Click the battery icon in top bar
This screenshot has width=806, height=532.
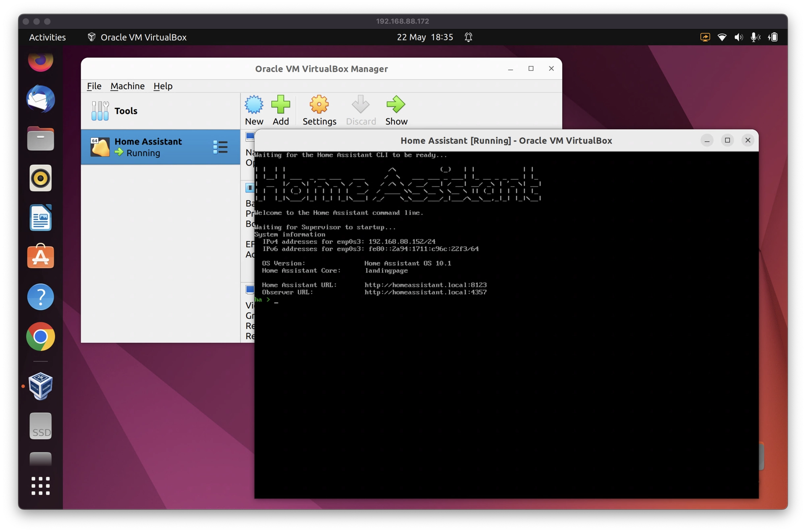point(773,37)
